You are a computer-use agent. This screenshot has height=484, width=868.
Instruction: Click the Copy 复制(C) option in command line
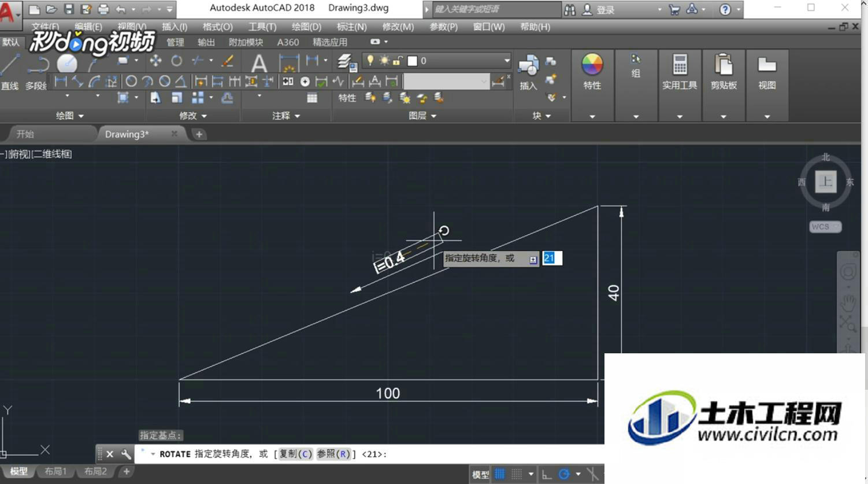tap(295, 454)
